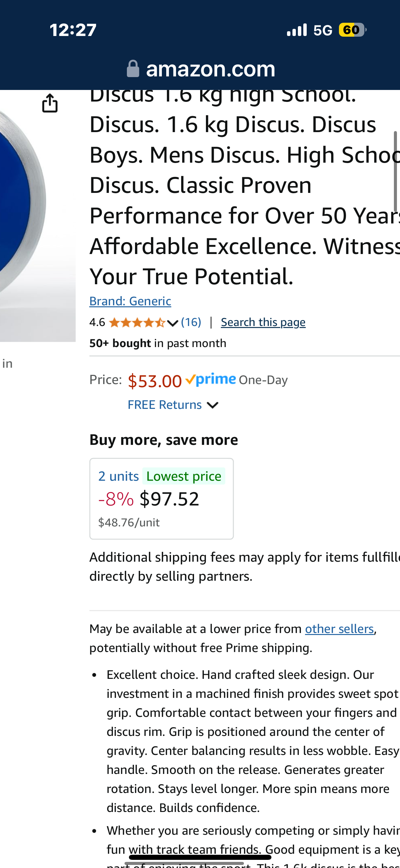Tap the battery indicator in status bar
This screenshot has height=868, width=400.
tap(353, 30)
